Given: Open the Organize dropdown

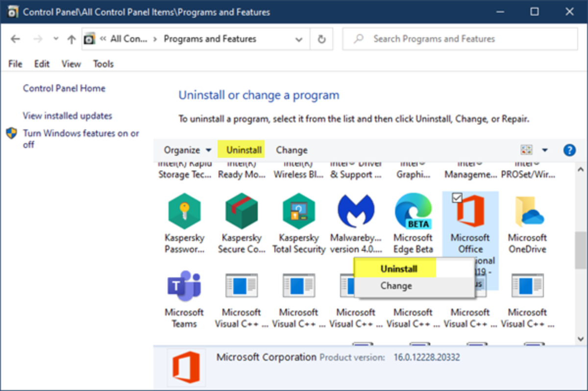Looking at the screenshot, I should (187, 150).
